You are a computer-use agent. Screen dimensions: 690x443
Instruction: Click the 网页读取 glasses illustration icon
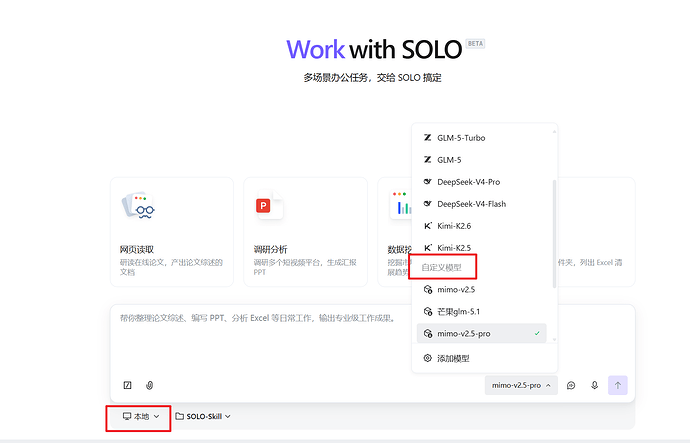(138, 206)
